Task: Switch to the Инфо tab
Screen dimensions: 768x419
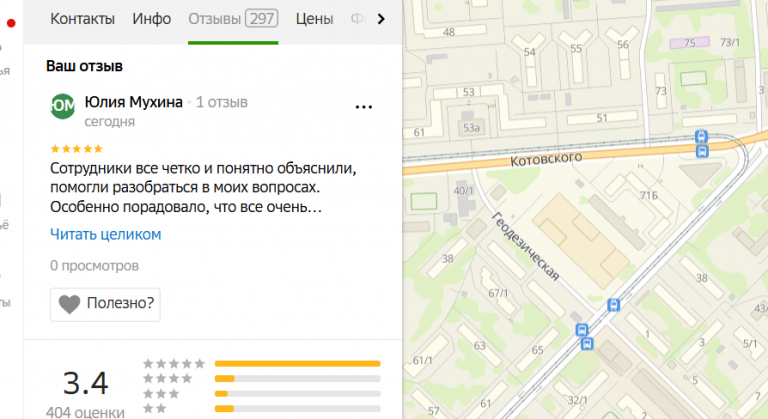Action: coord(151,19)
